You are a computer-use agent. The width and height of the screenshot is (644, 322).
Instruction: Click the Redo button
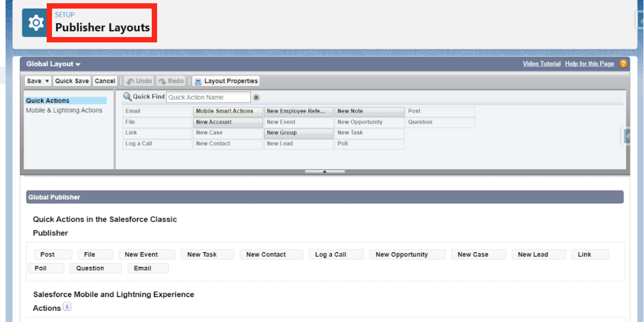(x=171, y=81)
